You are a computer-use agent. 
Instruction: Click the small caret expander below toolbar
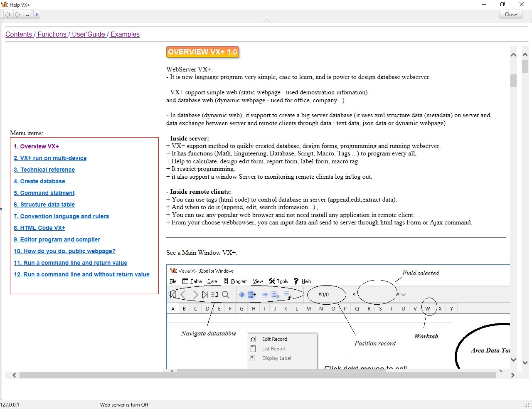pos(266,21)
